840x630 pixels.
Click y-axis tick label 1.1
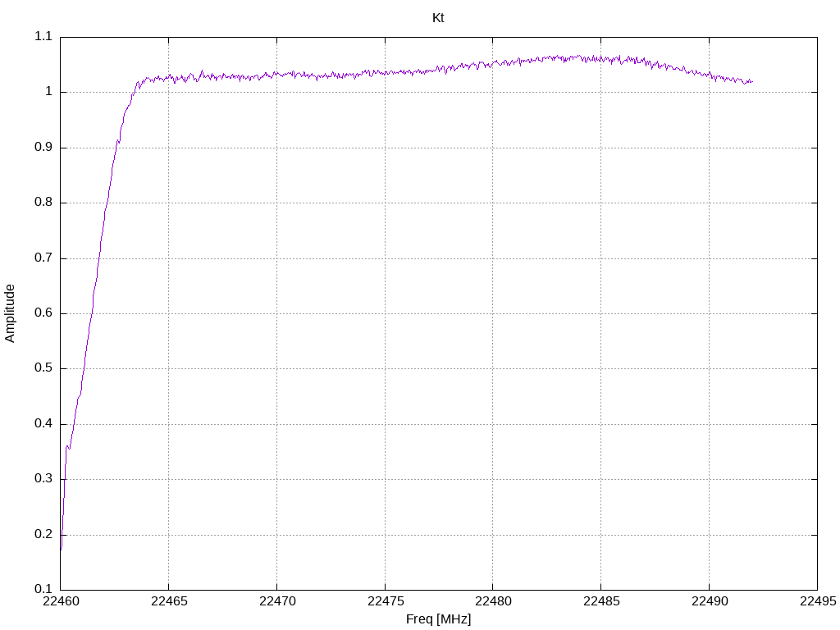coord(43,36)
